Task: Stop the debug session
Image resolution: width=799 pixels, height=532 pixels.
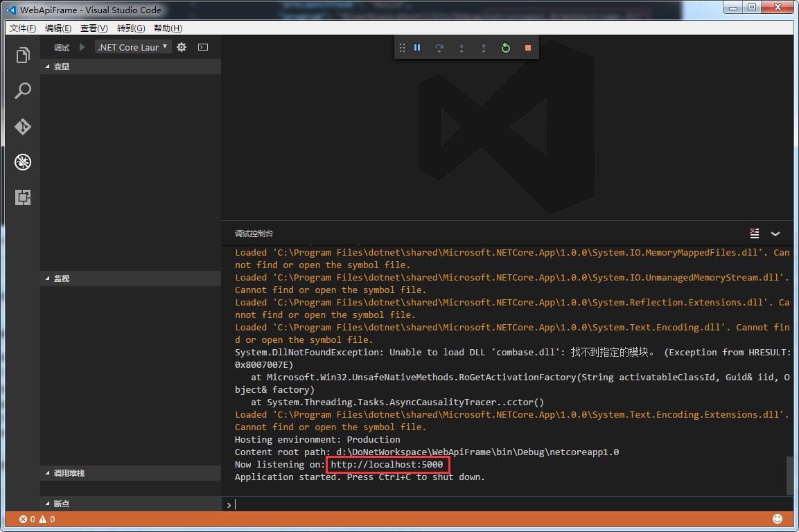Action: [x=528, y=47]
